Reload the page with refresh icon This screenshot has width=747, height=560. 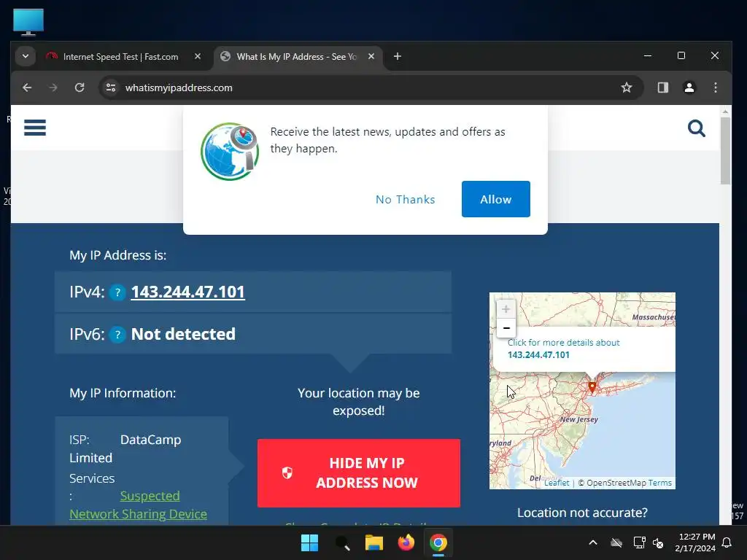80,87
